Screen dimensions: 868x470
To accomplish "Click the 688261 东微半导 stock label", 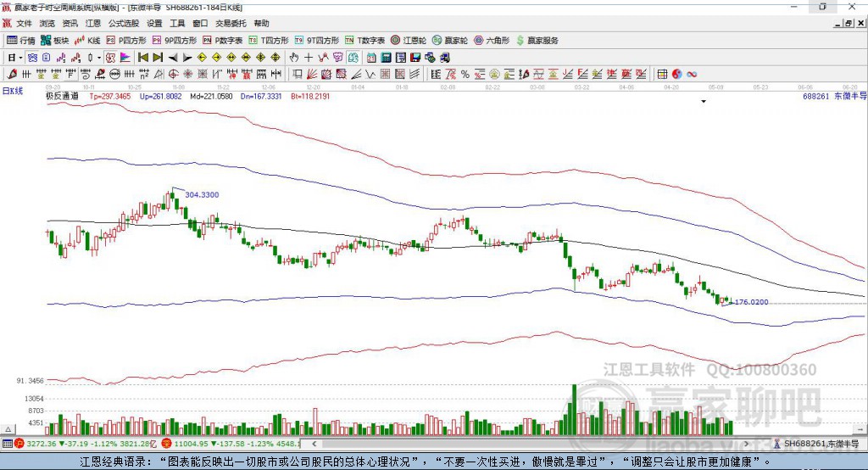I will pyautogui.click(x=834, y=96).
